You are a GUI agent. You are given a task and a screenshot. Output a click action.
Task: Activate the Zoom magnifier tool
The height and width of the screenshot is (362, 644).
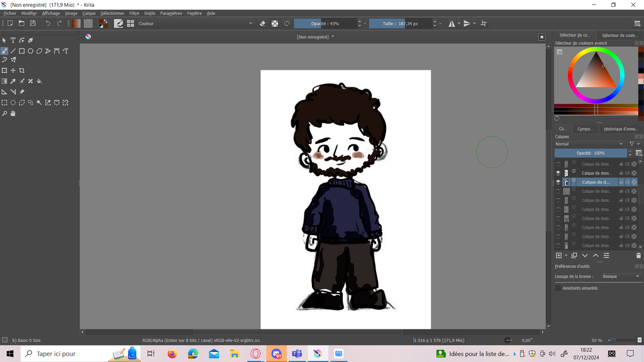tap(4, 114)
